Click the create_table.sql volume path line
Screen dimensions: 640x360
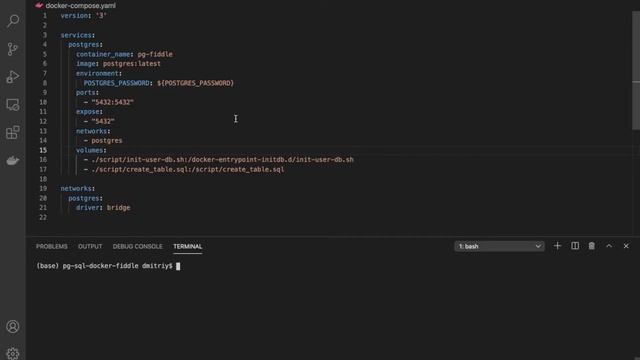coord(184,169)
